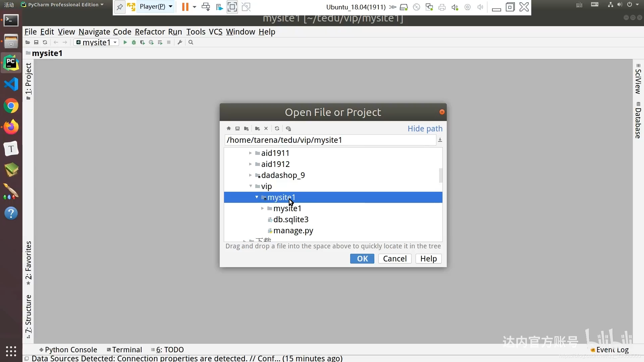This screenshot has width=644, height=362.
Task: Open the Favorites tool window tab
Action: 29,263
